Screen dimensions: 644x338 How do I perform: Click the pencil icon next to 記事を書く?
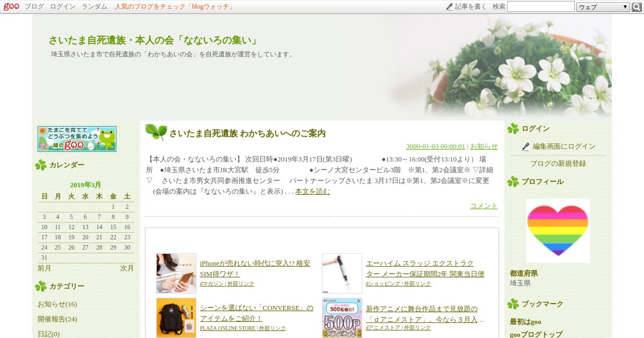449,6
